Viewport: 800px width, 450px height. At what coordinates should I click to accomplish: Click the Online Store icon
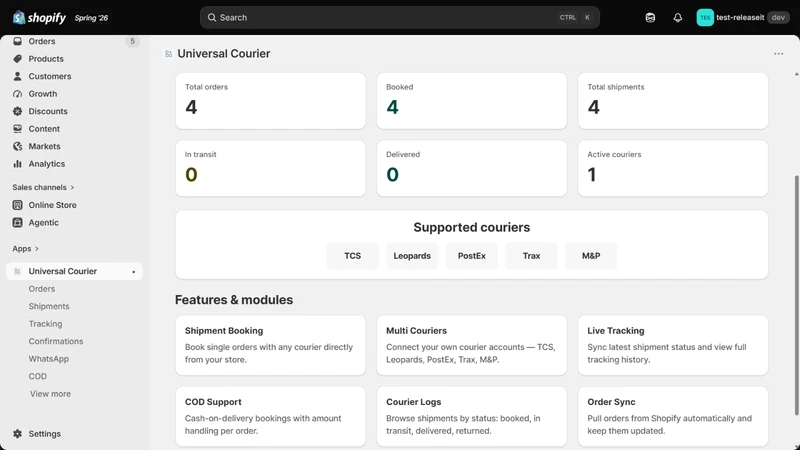point(17,205)
